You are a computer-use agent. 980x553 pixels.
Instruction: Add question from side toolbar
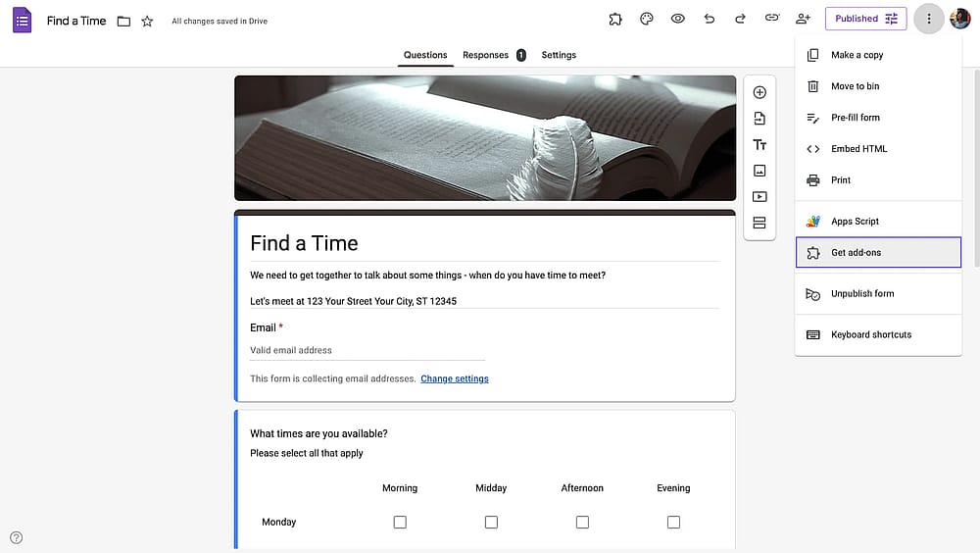pos(760,92)
